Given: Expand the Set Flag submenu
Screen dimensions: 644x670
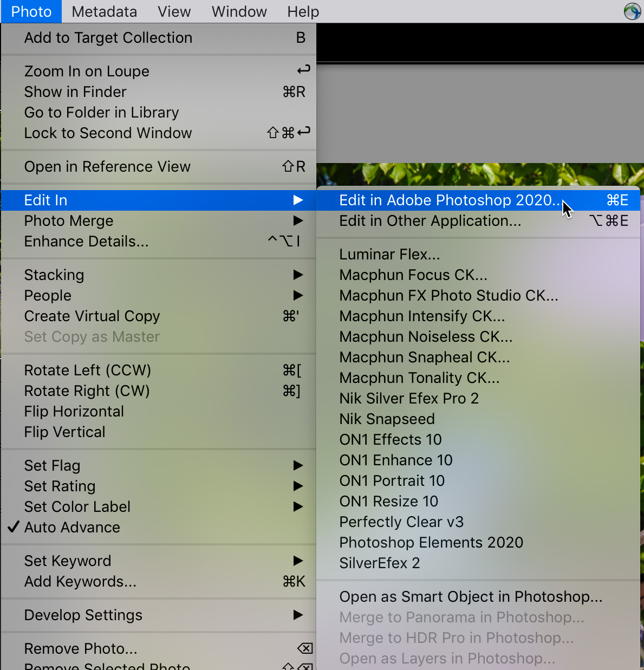Looking at the screenshot, I should pyautogui.click(x=52, y=465).
